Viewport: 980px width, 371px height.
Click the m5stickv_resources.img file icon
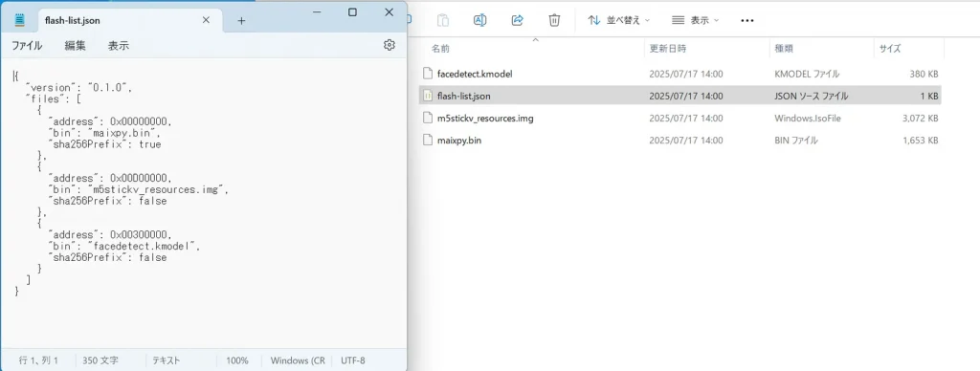pyautogui.click(x=428, y=118)
